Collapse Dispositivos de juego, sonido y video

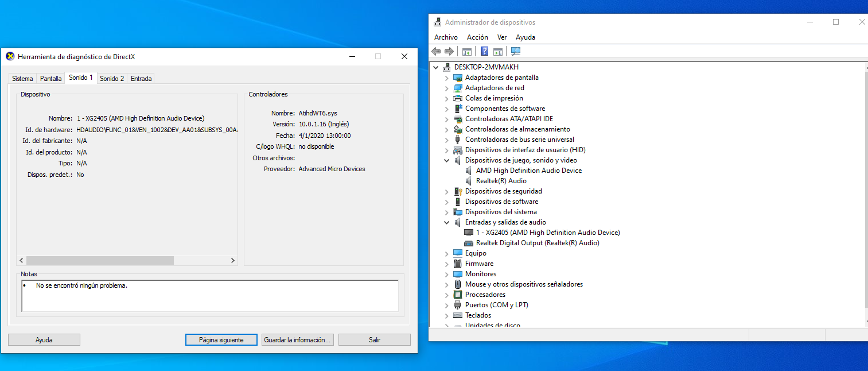447,161
